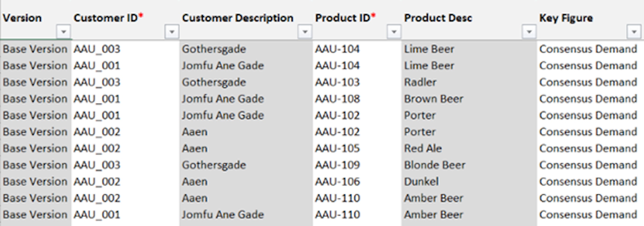Expand the Product Desc filter dropdown
Image resolution: width=644 pixels, height=226 pixels.
pos(529,32)
